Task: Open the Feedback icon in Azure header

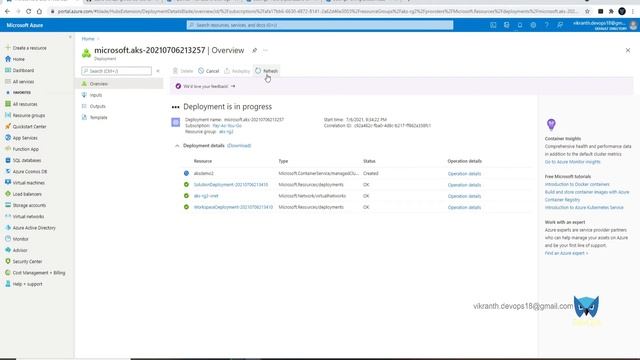Action: 560,25
